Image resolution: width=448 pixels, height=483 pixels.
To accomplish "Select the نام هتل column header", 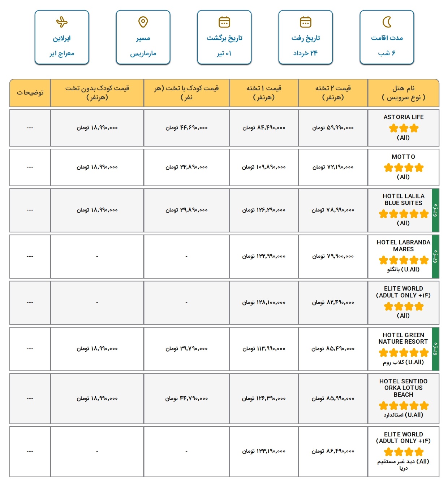I will [x=404, y=93].
